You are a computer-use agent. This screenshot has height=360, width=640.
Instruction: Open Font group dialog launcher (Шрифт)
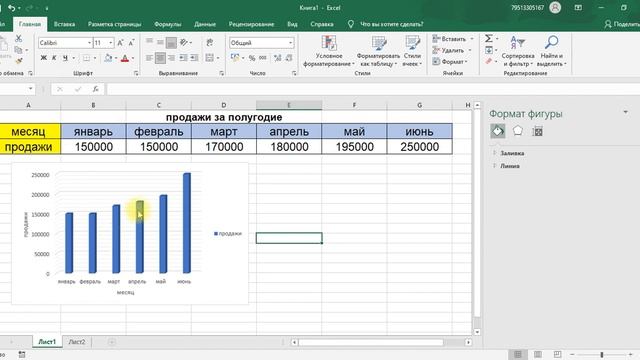pyautogui.click(x=136, y=73)
